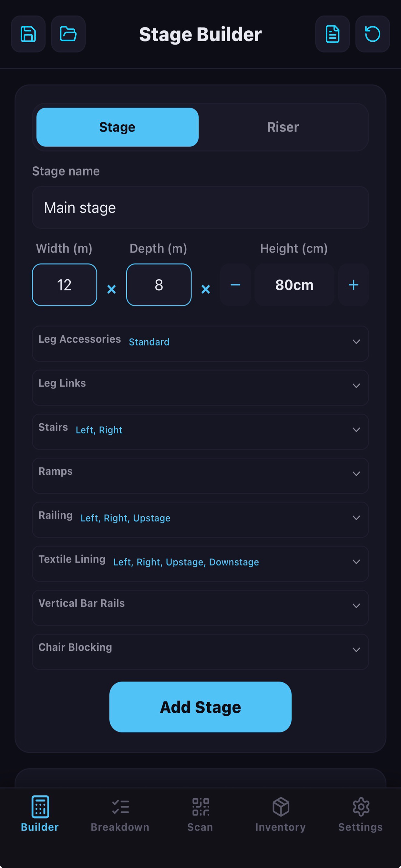Open Settings gear icon

coord(361,814)
